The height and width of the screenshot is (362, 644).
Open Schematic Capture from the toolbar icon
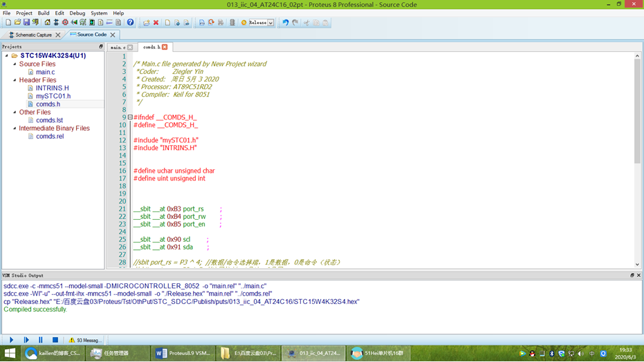pyautogui.click(x=56, y=23)
